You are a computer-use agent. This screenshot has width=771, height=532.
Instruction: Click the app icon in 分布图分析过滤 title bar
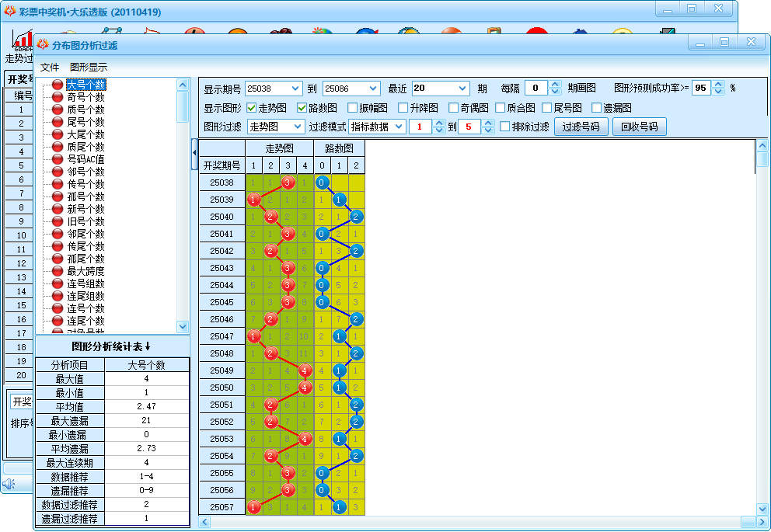[x=43, y=45]
